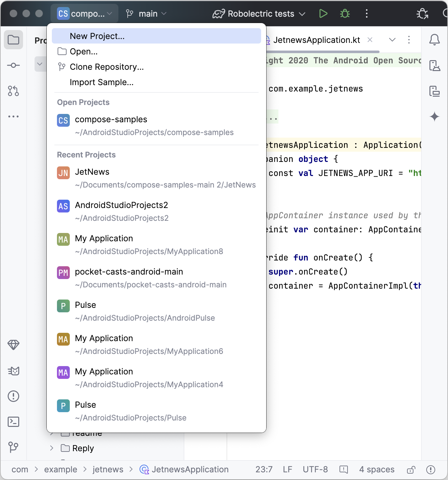
Task: Open the Gemini sparkle assistant panel
Action: pos(434,116)
